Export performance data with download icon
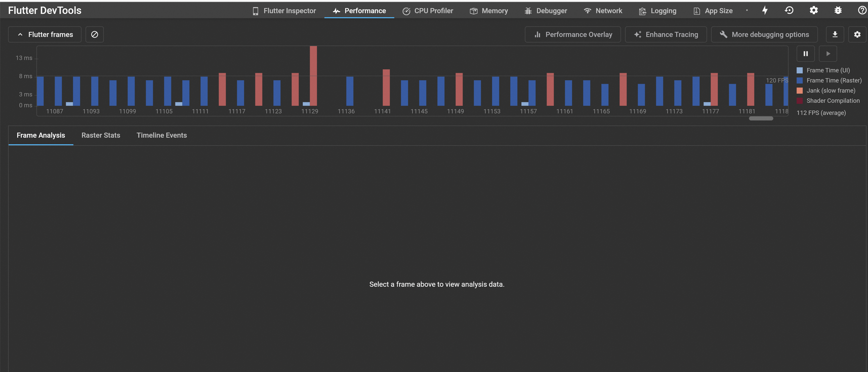Screen dimensions: 868x372 (835, 34)
